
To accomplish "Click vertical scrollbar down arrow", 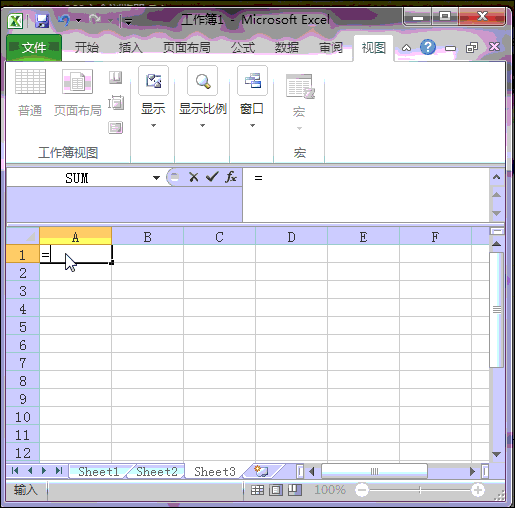I will (497, 454).
